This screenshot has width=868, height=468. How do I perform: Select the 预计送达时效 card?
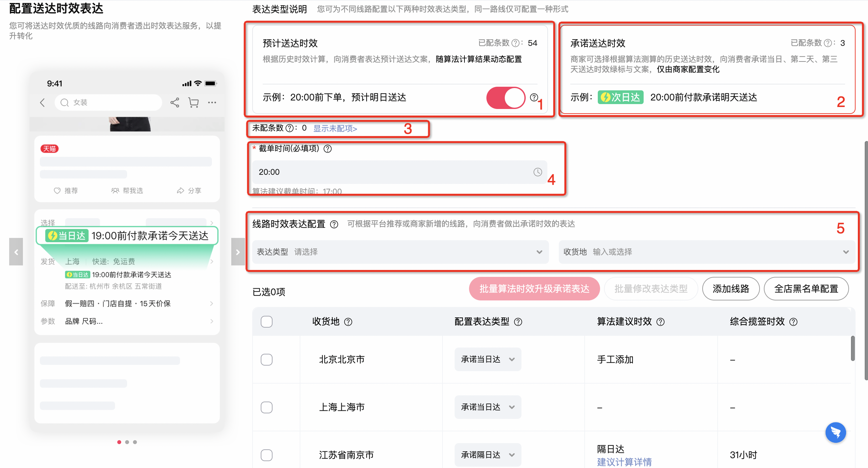(x=400, y=69)
